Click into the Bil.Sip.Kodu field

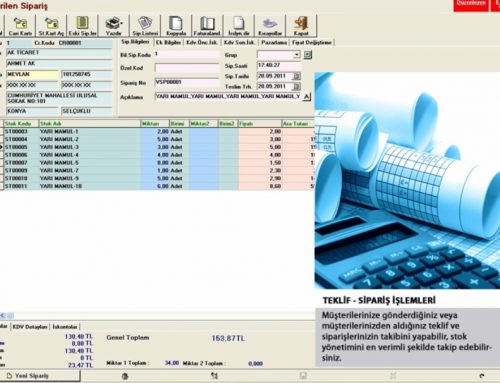point(187,54)
